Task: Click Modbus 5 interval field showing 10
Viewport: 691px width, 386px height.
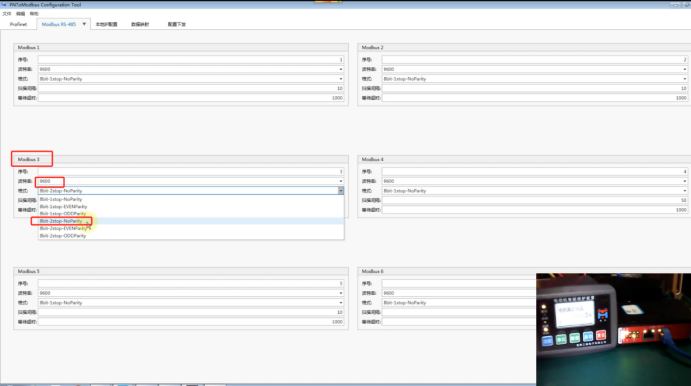Action: [x=191, y=312]
